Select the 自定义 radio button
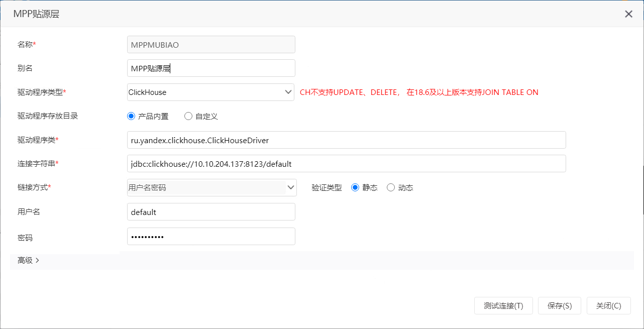The width and height of the screenshot is (644, 329). [x=188, y=116]
